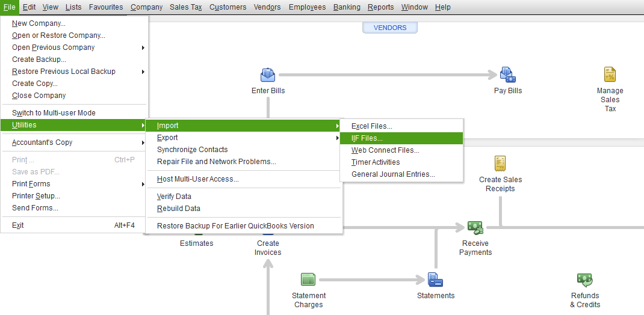Open the Utilities submenu entry
This screenshot has width=644, height=315.
pos(74,125)
